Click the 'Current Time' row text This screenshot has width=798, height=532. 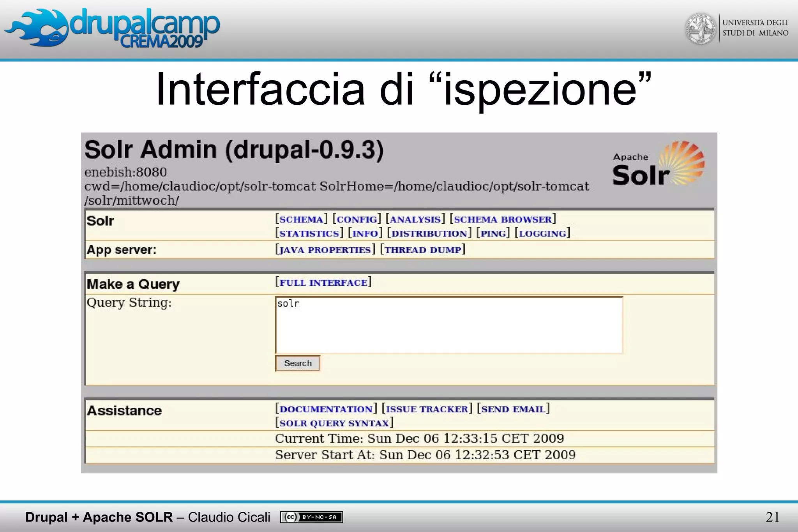[x=419, y=438]
